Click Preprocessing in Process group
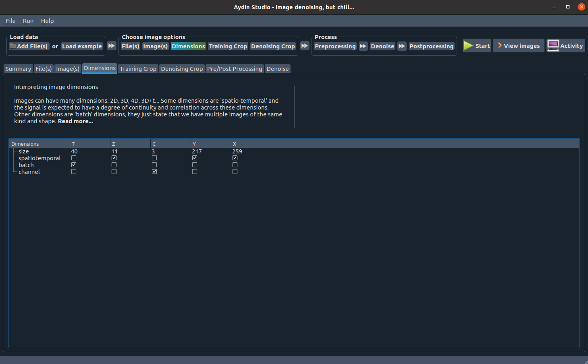This screenshot has height=364, width=588. [x=335, y=46]
